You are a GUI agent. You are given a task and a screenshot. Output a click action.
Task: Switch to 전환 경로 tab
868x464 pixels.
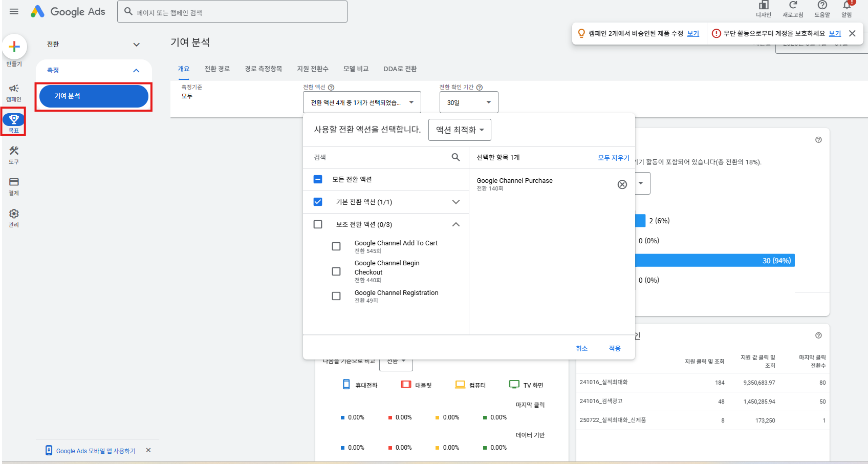click(x=217, y=69)
